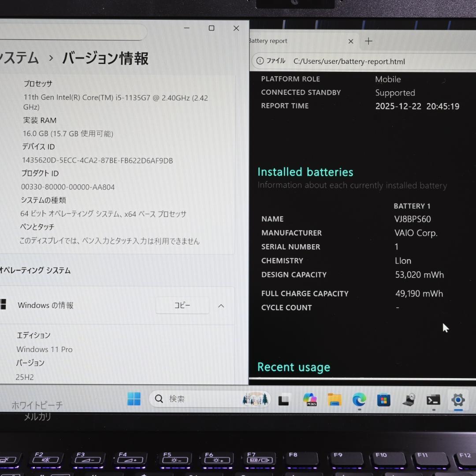Collapse the Windows の情報 section
476x476 pixels.
pyautogui.click(x=221, y=305)
